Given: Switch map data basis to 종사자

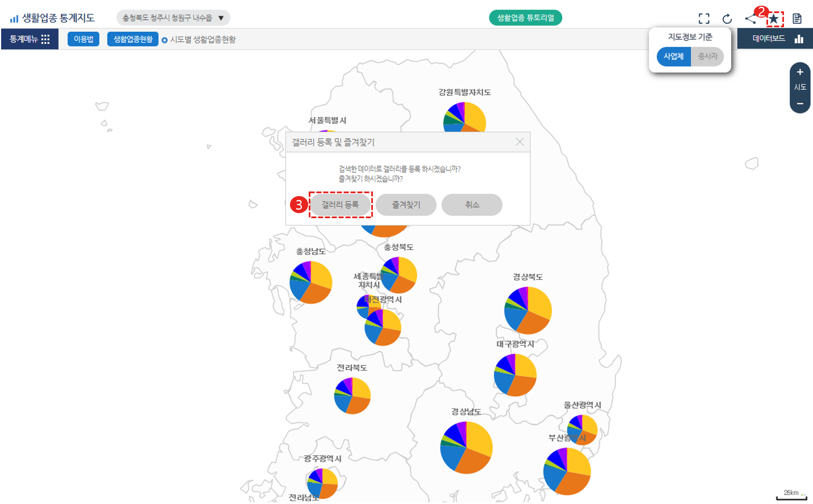Looking at the screenshot, I should coord(707,57).
